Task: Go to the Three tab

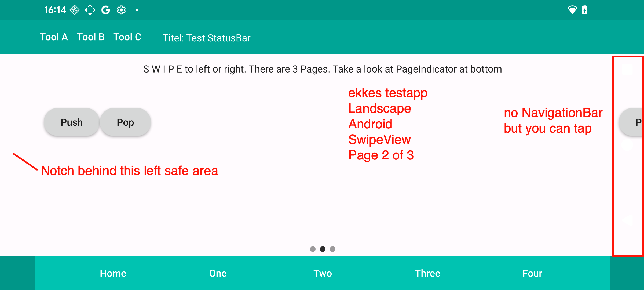Action: point(427,273)
